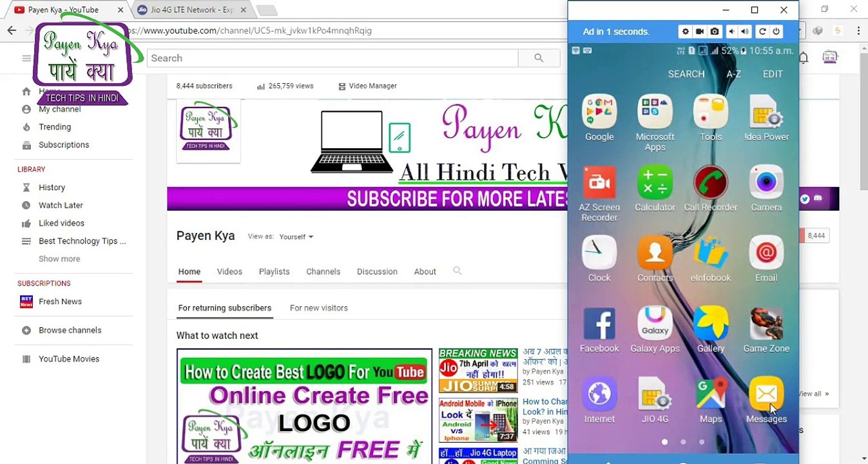Open the YouTube account avatar menu
This screenshot has height=464, width=868.
click(830, 57)
